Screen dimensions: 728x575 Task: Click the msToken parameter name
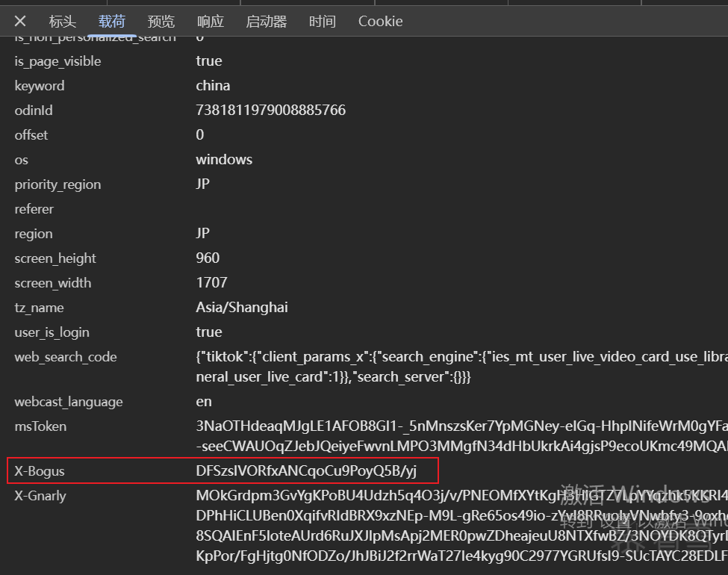click(40, 426)
